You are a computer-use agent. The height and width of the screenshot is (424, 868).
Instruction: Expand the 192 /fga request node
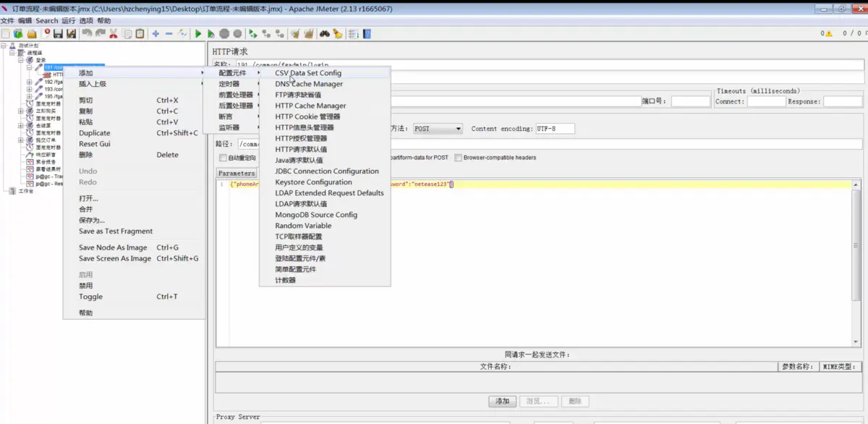[29, 82]
